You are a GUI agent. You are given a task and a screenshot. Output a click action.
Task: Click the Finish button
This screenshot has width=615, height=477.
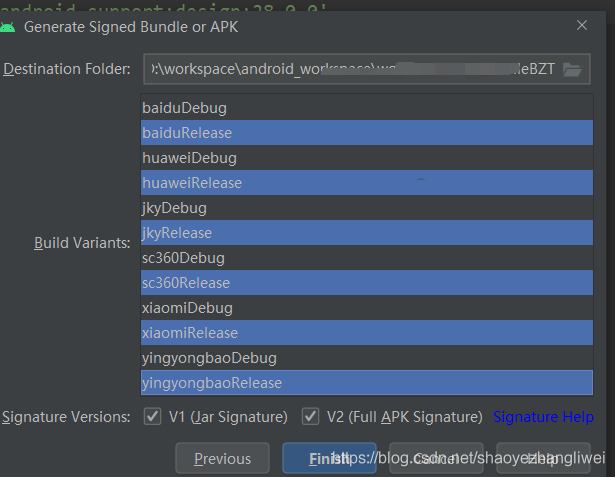tap(329, 458)
